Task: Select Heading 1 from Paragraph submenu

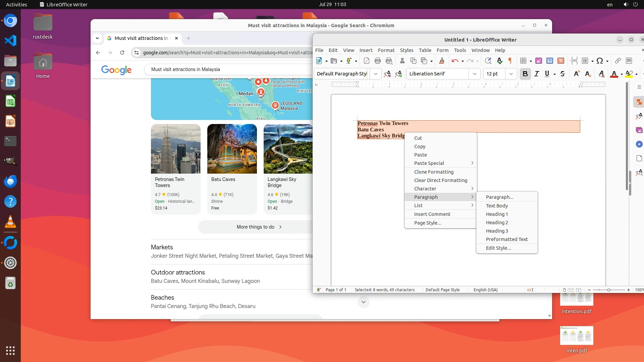Action: click(497, 214)
